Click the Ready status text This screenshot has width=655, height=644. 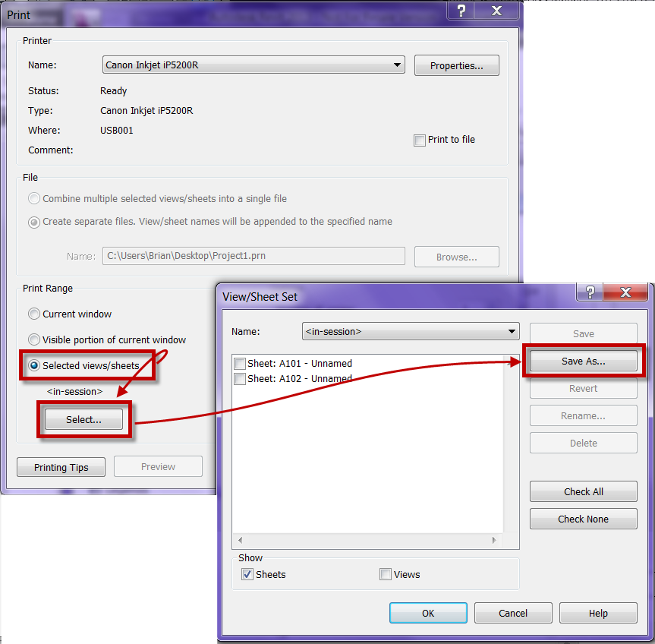113,91
